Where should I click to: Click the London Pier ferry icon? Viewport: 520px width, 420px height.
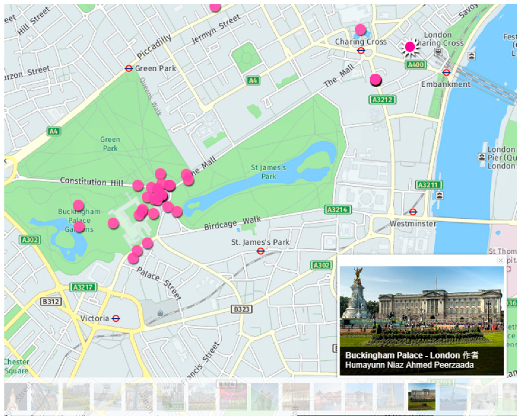(481, 157)
